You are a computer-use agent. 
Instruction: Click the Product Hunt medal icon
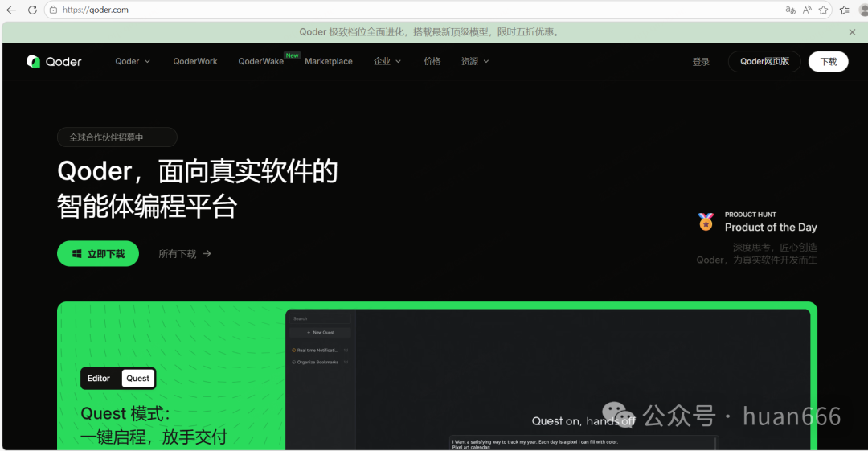[706, 222]
